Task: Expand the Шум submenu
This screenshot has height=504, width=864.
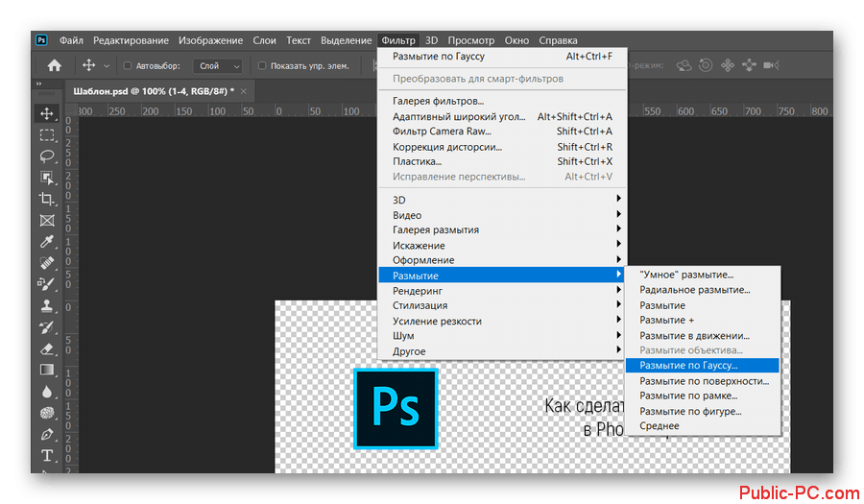Action: click(x=502, y=335)
